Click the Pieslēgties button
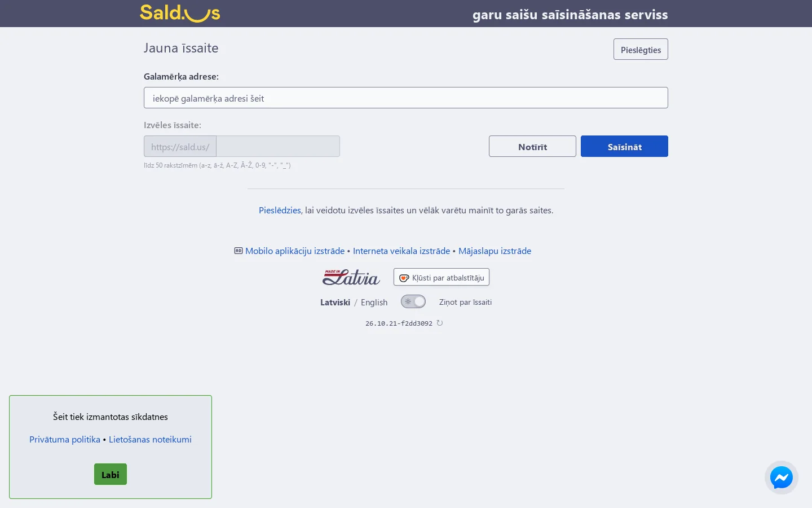The width and height of the screenshot is (812, 508). [x=641, y=49]
